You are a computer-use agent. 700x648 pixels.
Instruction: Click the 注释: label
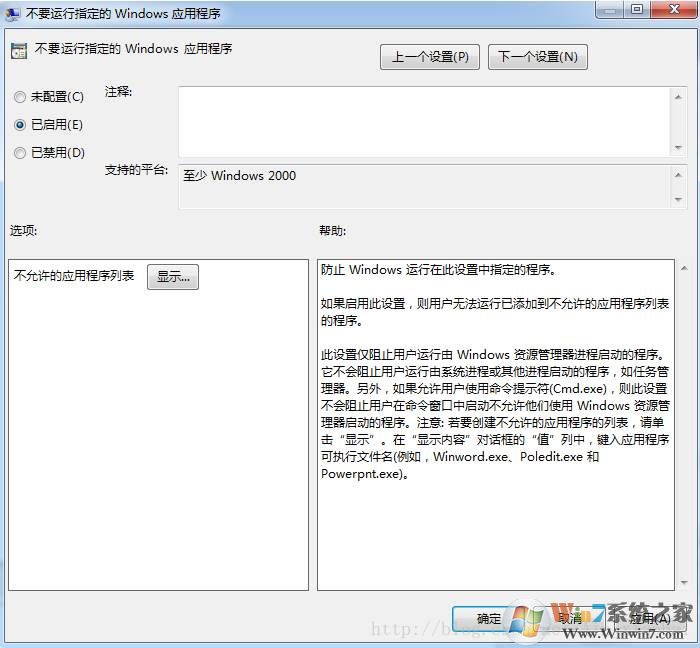pos(118,92)
